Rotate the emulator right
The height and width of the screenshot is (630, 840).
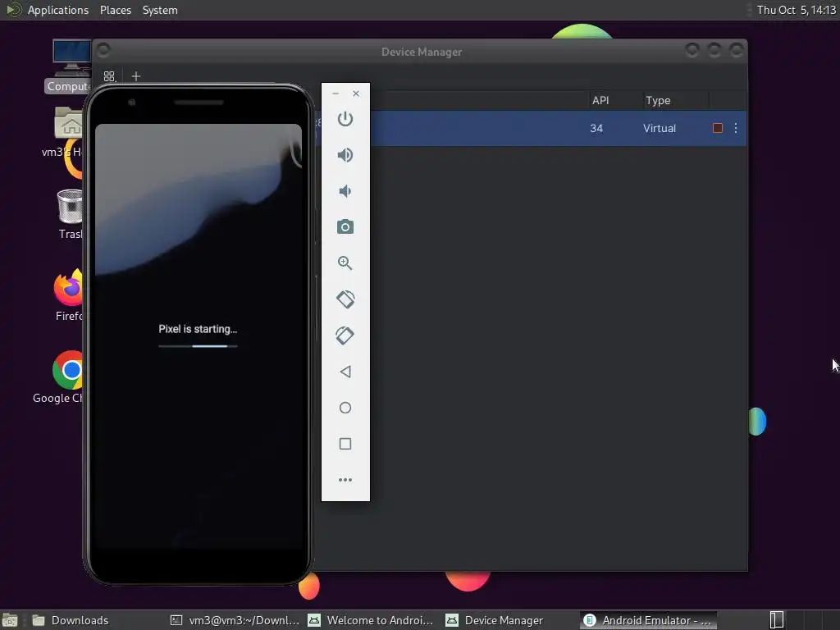tap(345, 336)
